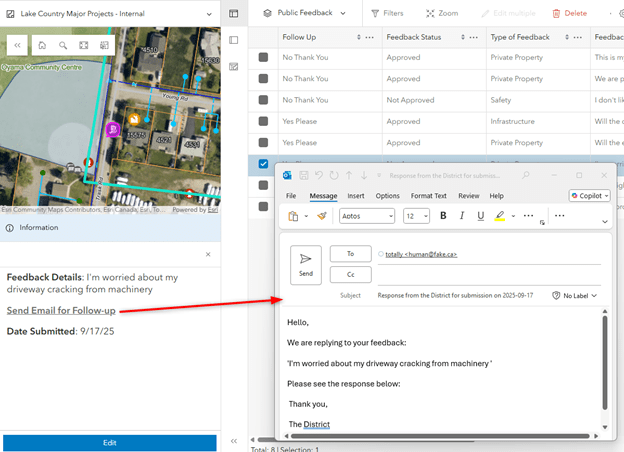This screenshot has height=452, width=624.
Task: Click the Paste clipboard icon
Action: coord(293,216)
